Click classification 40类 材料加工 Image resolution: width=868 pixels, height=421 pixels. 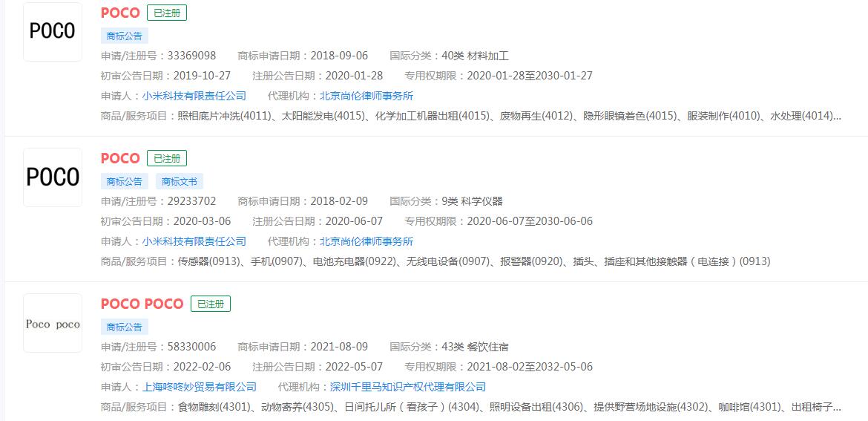[475, 56]
